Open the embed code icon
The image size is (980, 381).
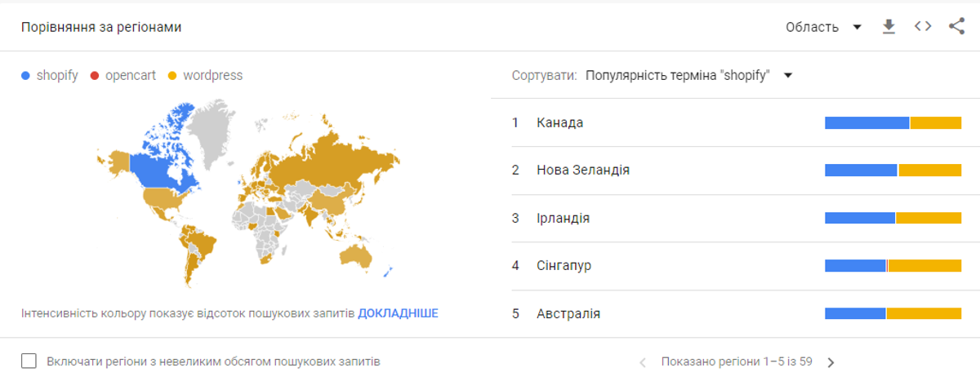(923, 27)
